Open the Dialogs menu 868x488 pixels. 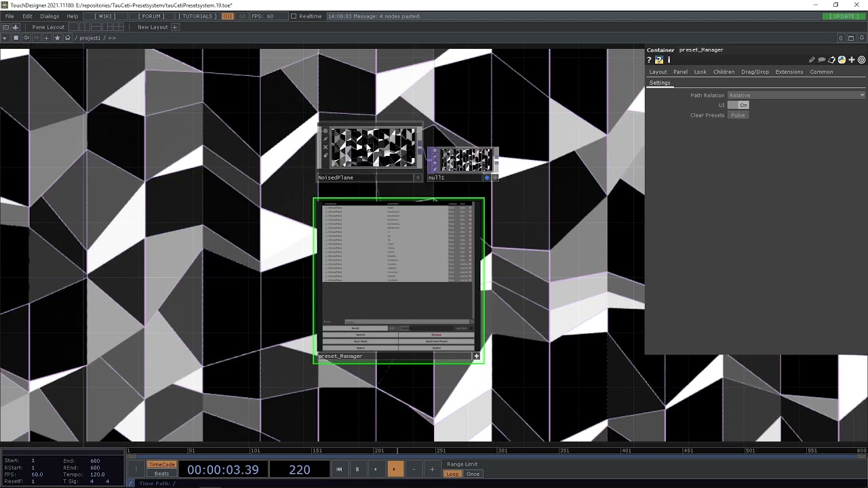(x=50, y=16)
